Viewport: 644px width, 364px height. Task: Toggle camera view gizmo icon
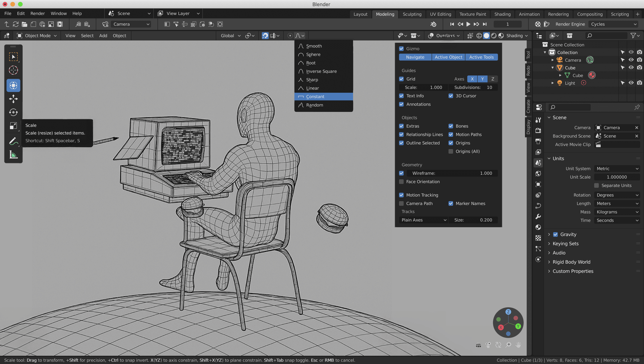488,345
